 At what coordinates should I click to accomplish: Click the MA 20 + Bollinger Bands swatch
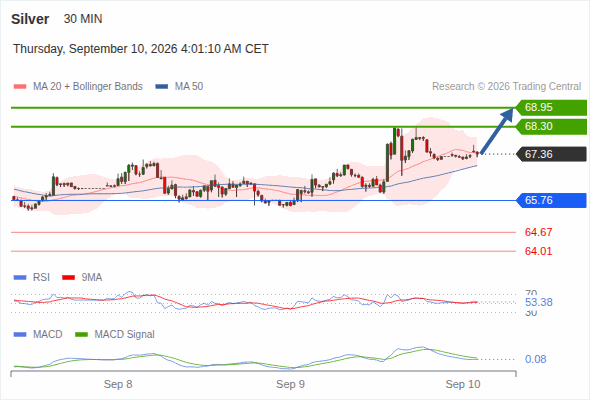point(20,87)
